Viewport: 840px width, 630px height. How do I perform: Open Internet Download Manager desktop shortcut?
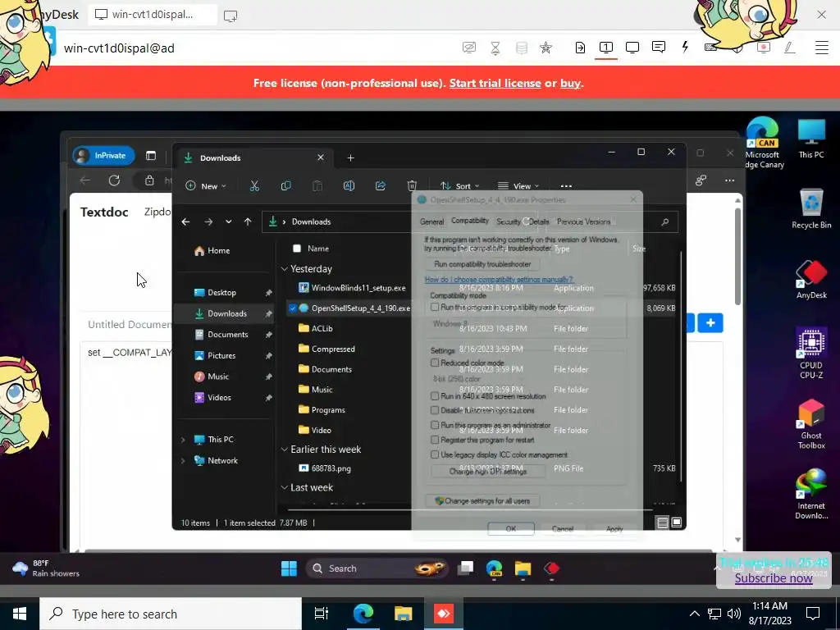coord(811,494)
